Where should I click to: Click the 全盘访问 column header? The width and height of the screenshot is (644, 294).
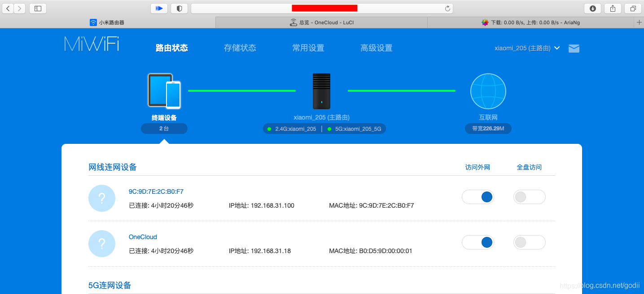tap(529, 167)
